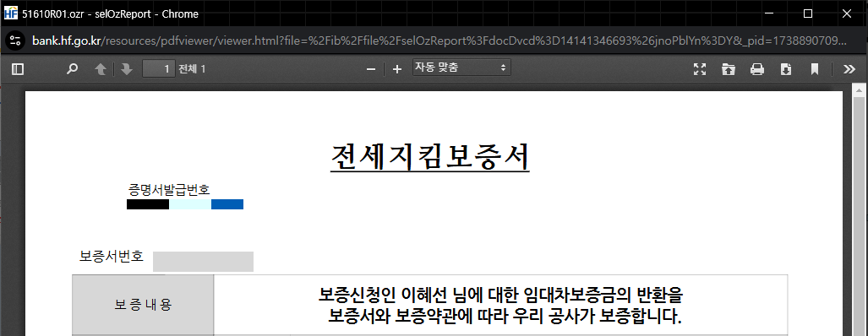Click the bank.hf.go.kr address bar URL
This screenshot has width=868, height=336.
[x=439, y=41]
